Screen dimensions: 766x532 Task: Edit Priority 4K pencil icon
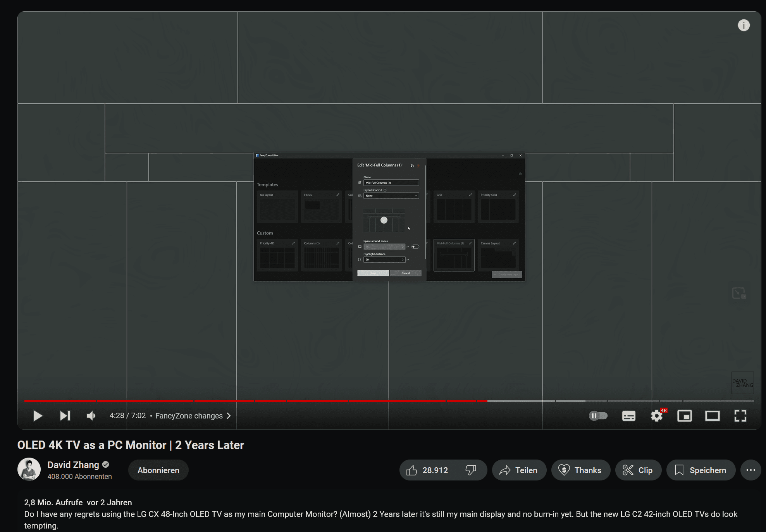pos(294,243)
